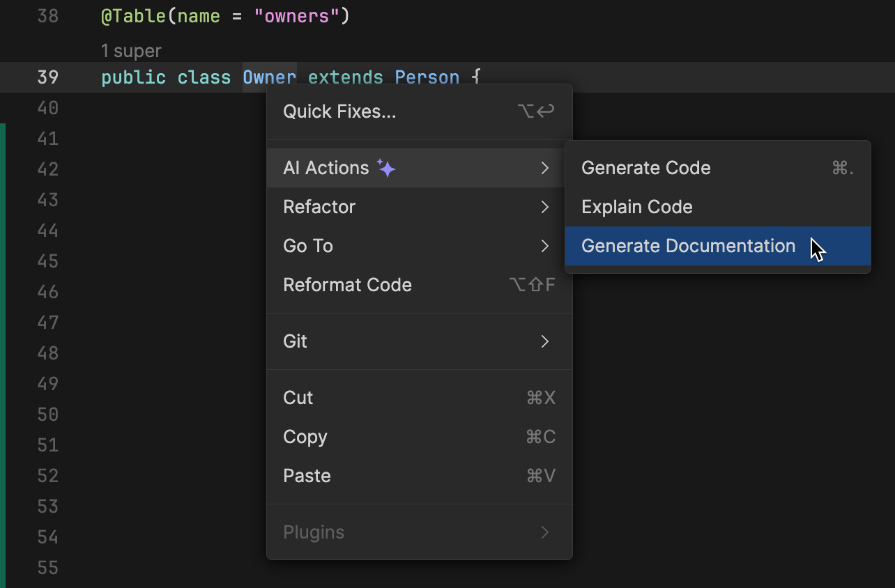Select Cut from the context menu

(x=298, y=398)
